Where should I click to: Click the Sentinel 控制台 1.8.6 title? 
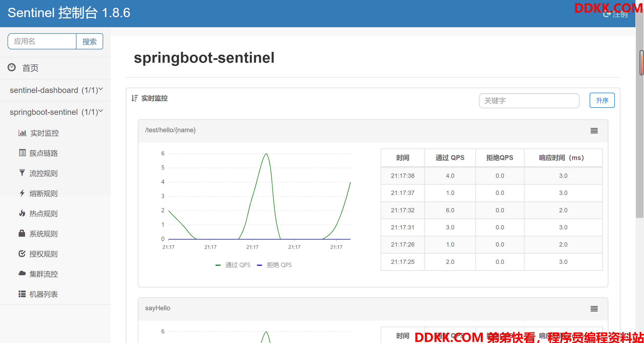(x=69, y=13)
